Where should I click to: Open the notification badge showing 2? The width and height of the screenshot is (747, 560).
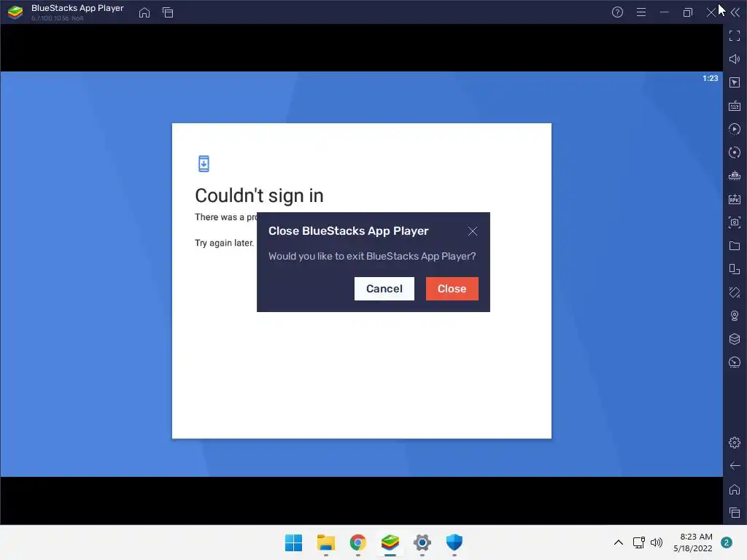point(727,542)
